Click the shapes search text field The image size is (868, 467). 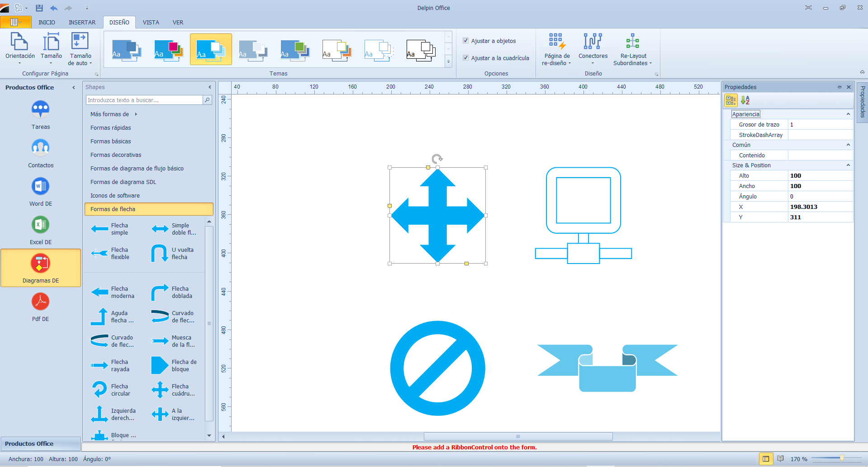tap(144, 100)
